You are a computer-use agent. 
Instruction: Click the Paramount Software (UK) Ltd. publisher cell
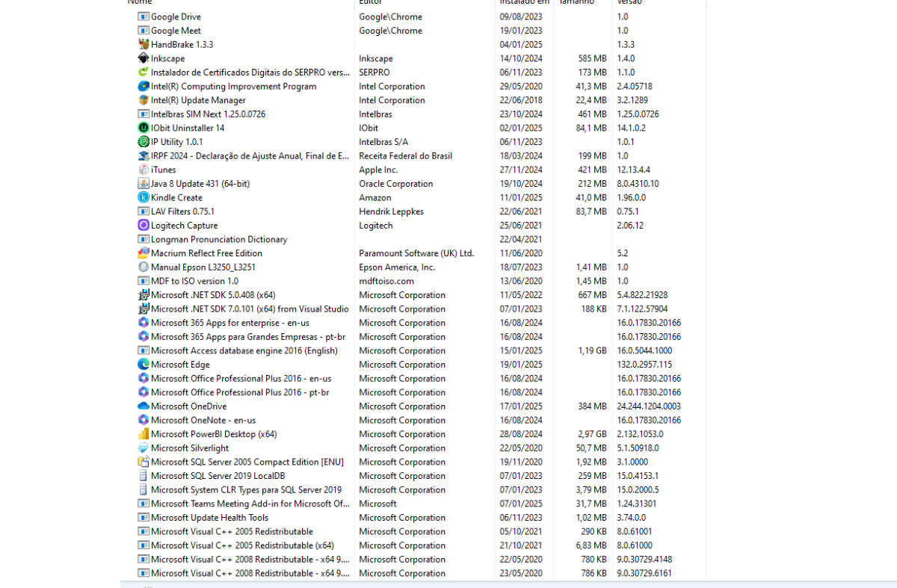pos(416,253)
